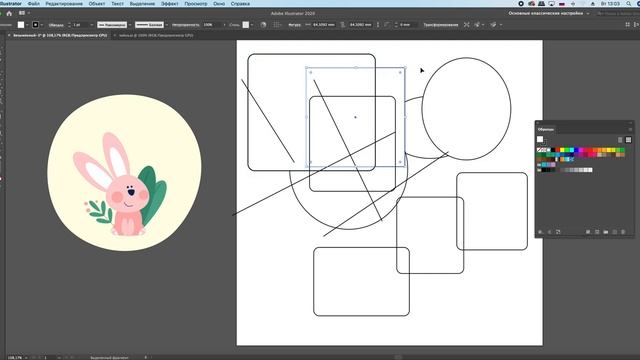Screen dimensions: 640x360
Task: Open the workspace switcher Основные классические настройки
Action: 549,13
